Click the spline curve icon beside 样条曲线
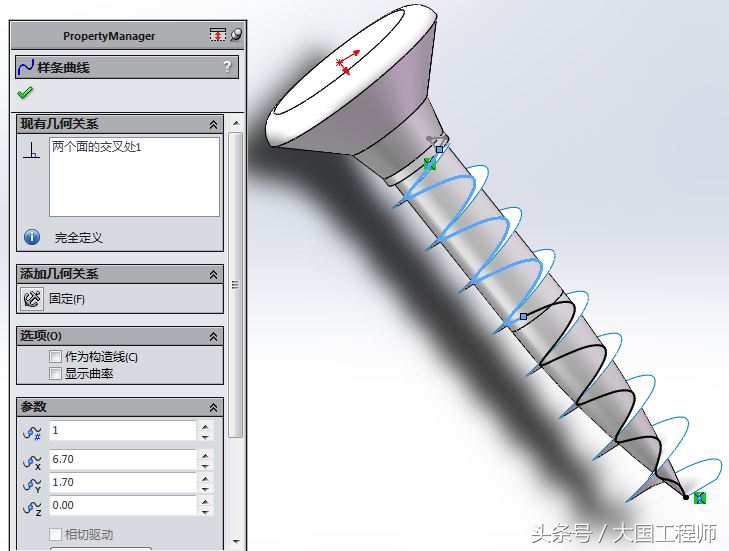 pyautogui.click(x=26, y=67)
